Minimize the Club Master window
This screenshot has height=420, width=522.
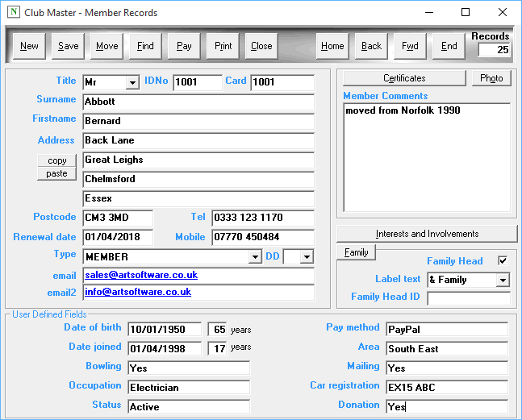pos(429,12)
